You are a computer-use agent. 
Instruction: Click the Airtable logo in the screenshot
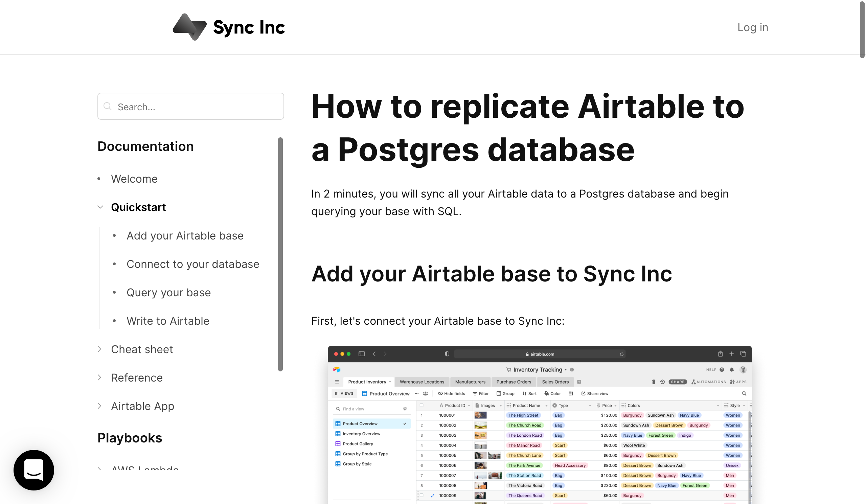[x=337, y=369]
